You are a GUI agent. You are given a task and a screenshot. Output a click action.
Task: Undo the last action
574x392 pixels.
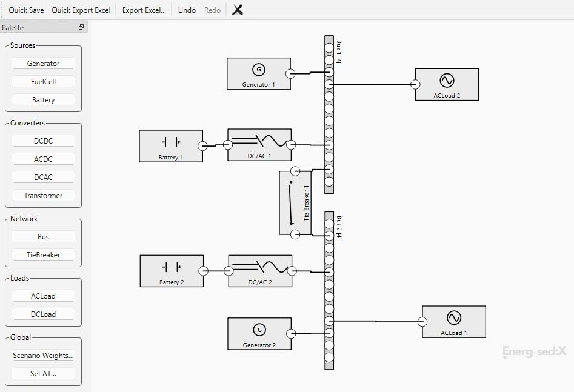(x=187, y=10)
